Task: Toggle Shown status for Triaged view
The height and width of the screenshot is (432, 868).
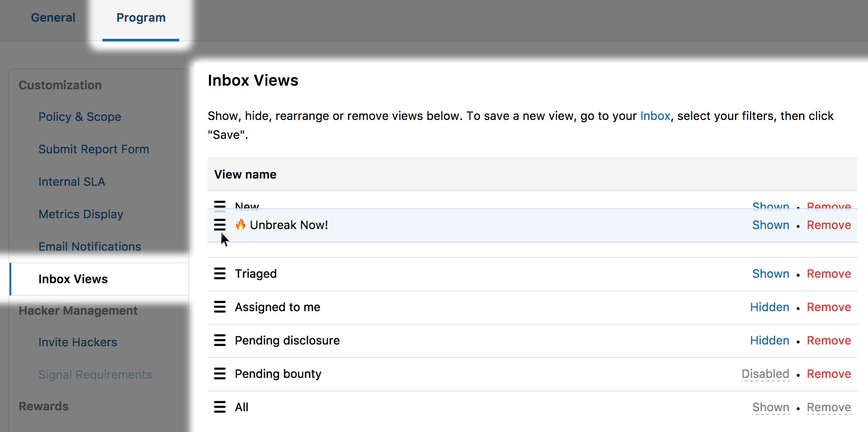Action: [x=771, y=274]
